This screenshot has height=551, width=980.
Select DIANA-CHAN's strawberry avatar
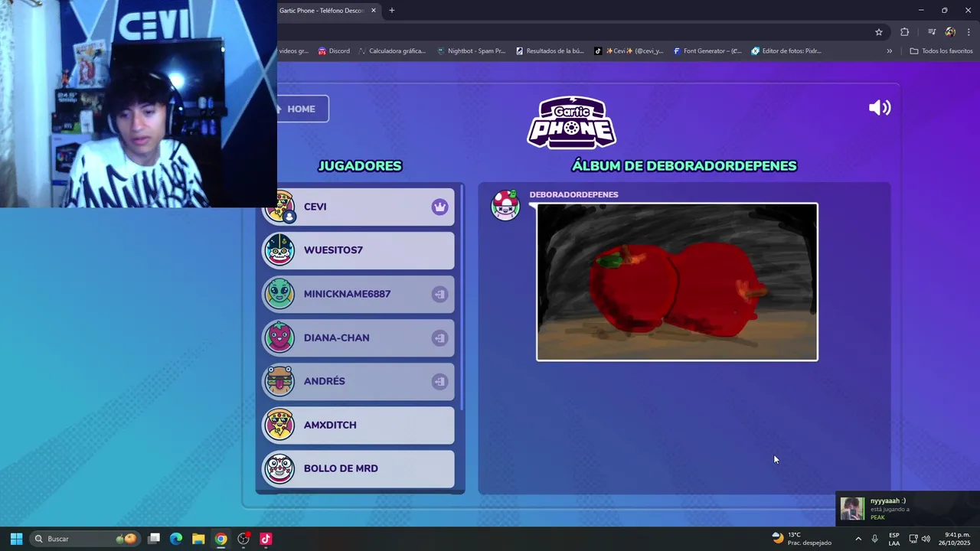pos(279,337)
